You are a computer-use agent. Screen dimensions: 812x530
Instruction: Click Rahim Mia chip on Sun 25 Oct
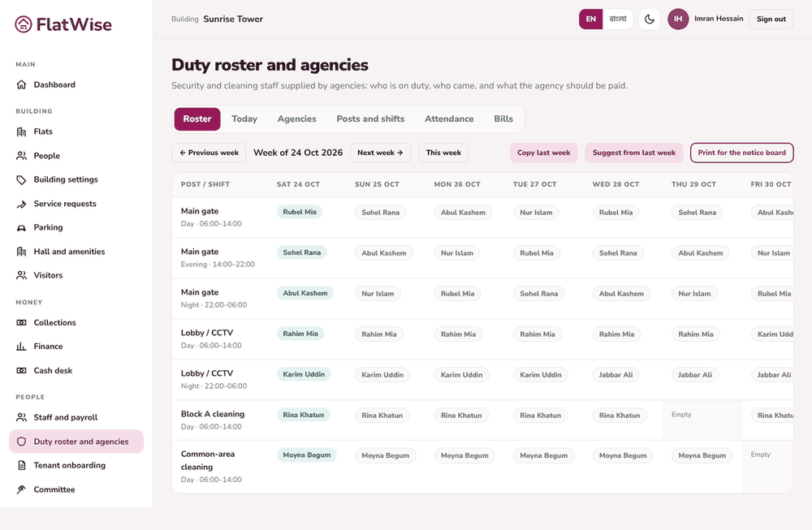click(379, 334)
